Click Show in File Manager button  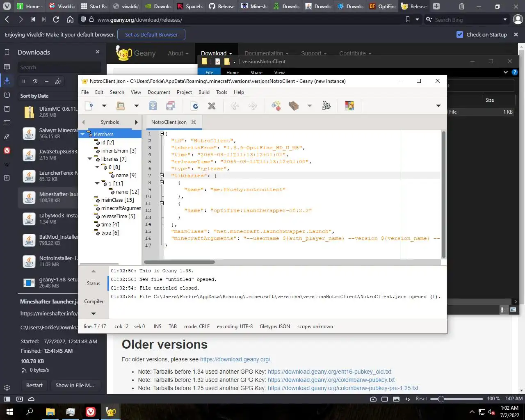[x=75, y=386]
